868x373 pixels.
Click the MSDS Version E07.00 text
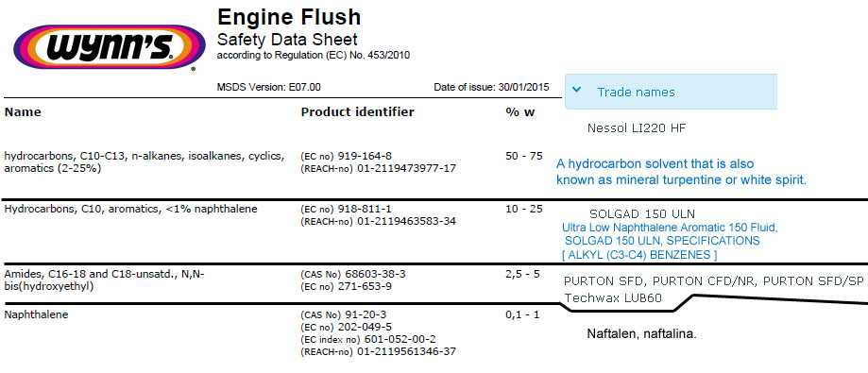point(268,87)
